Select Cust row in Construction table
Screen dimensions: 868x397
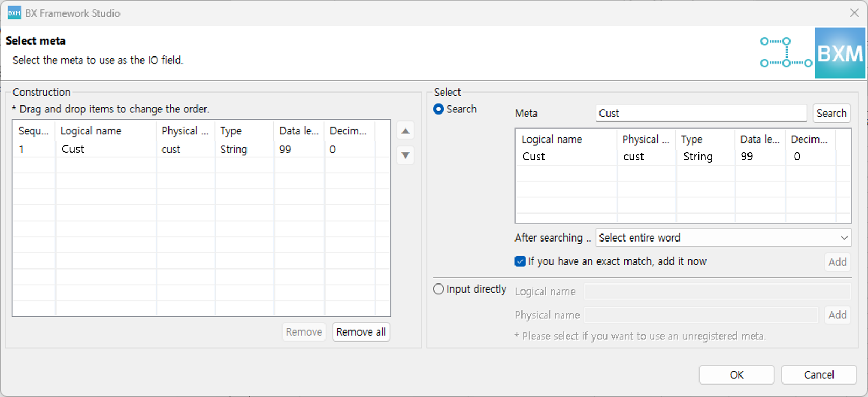(x=105, y=150)
